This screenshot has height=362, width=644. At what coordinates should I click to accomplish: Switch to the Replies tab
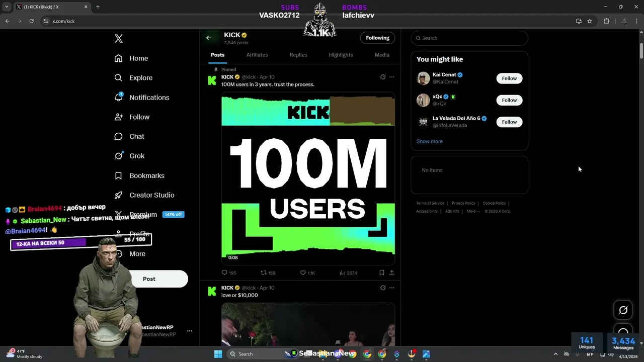point(298,55)
